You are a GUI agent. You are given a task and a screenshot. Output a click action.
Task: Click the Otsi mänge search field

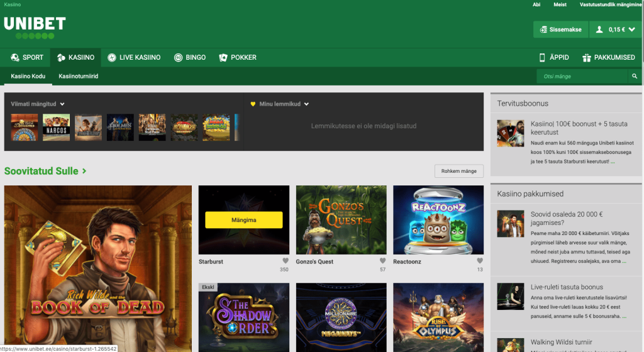click(x=582, y=76)
